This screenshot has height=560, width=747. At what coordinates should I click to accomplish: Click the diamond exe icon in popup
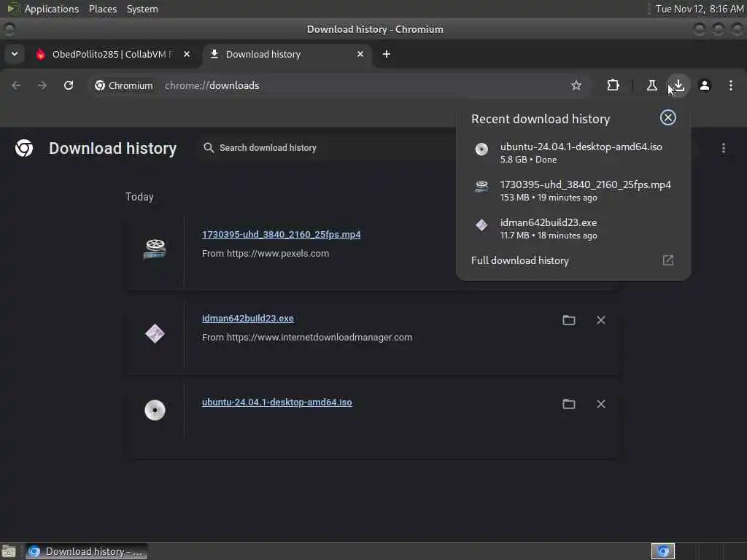481,225
